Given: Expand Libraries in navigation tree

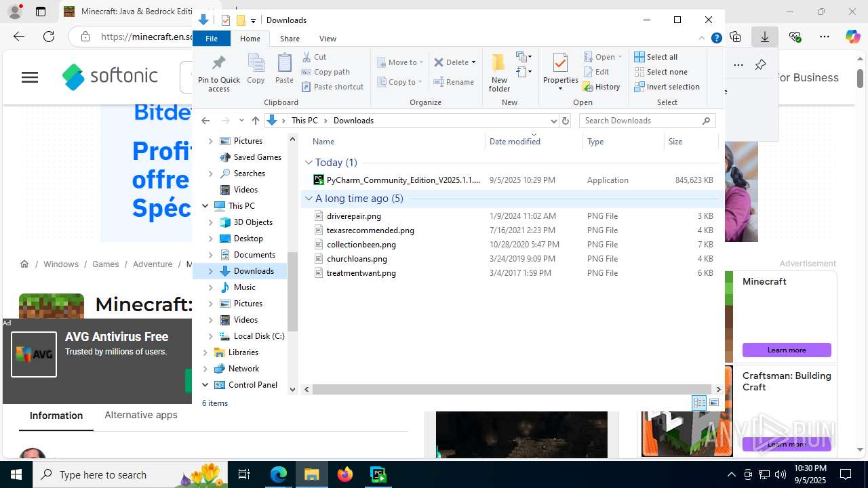Looking at the screenshot, I should 205,352.
